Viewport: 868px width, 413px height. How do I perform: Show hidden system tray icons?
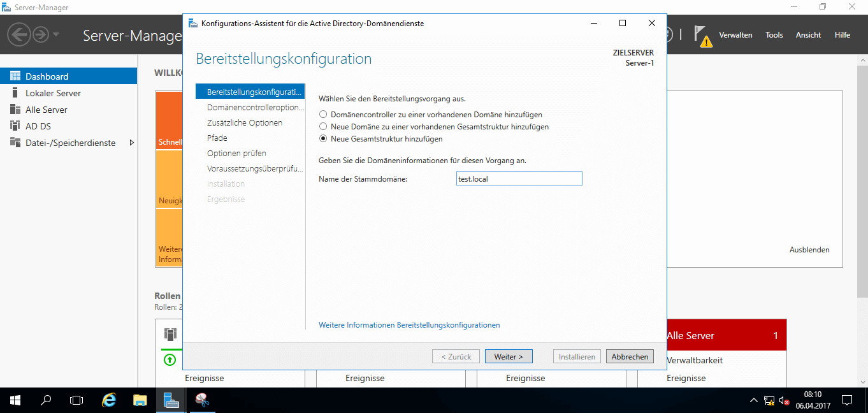click(x=754, y=400)
